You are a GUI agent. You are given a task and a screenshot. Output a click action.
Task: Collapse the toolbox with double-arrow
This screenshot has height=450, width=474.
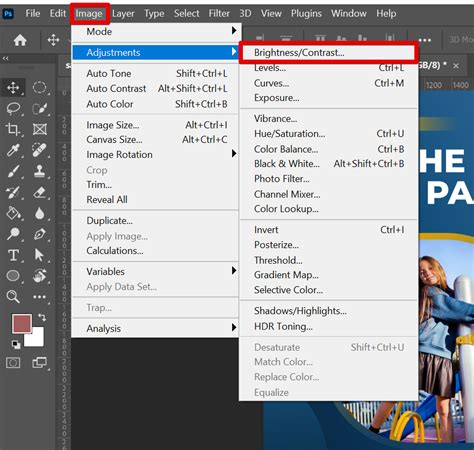[5, 59]
